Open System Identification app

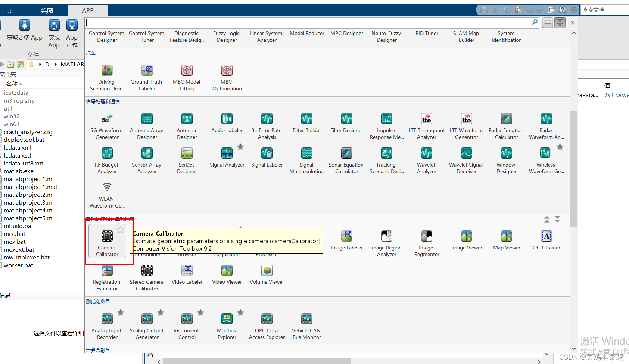(507, 37)
